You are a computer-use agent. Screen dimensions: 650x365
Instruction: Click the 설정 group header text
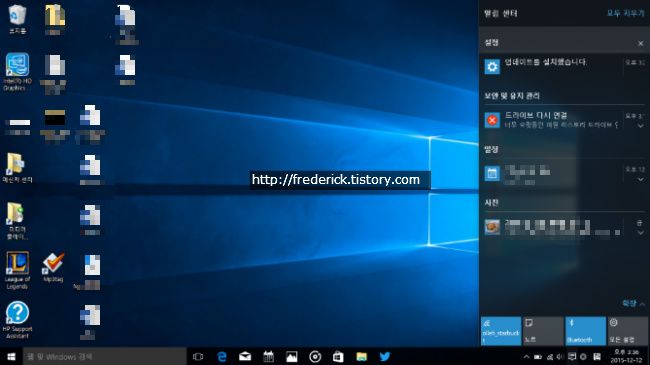[491, 43]
